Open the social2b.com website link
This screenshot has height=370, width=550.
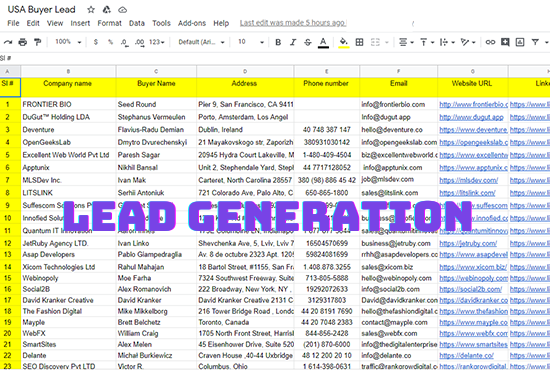(470, 289)
